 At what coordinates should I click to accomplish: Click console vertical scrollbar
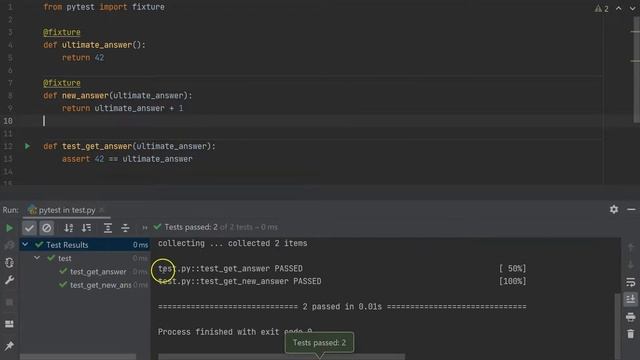[617, 327]
